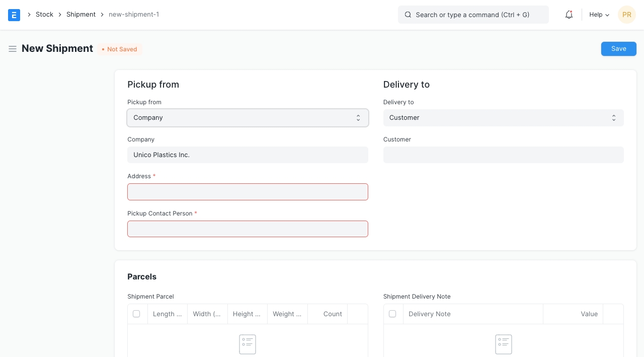The image size is (644, 357).
Task: Go to the Shipment breadcrumb
Action: click(x=81, y=15)
